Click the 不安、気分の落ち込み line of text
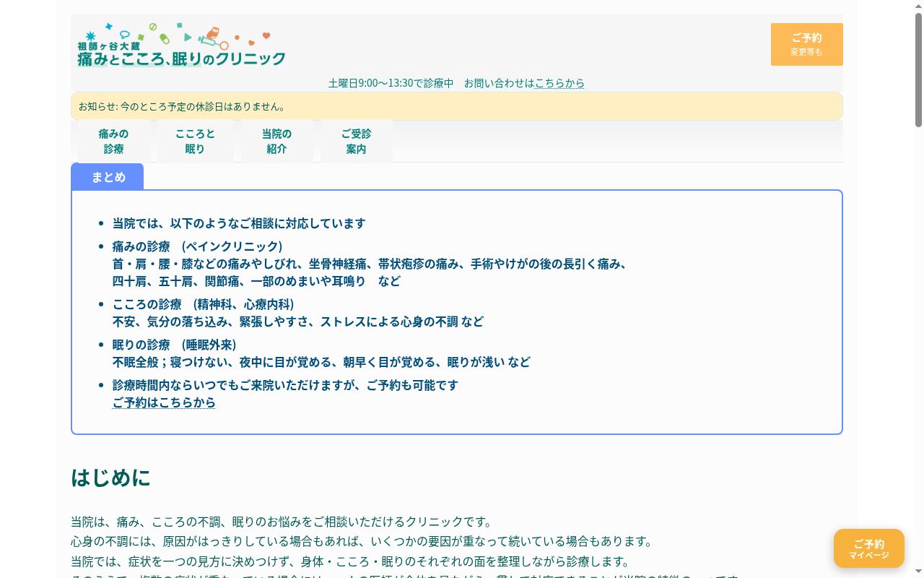 298,322
